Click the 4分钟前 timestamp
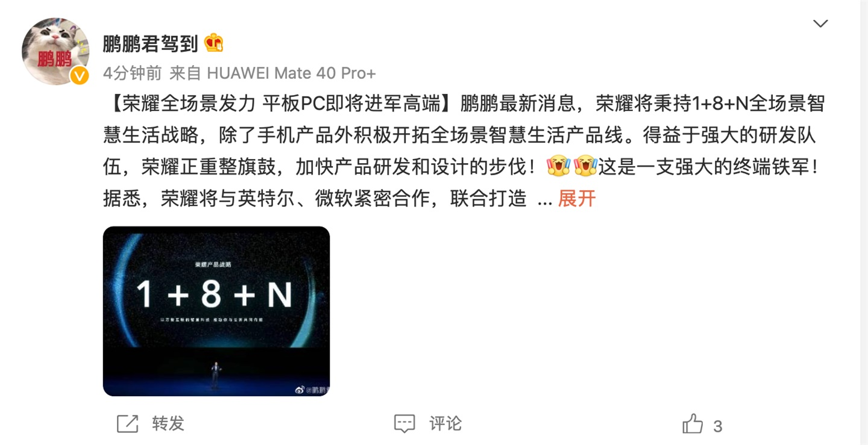This screenshot has height=445, width=868. (x=133, y=73)
